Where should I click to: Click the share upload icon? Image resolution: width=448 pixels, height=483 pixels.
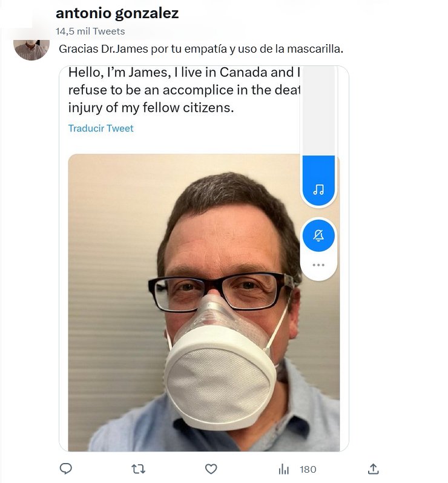[x=374, y=469]
